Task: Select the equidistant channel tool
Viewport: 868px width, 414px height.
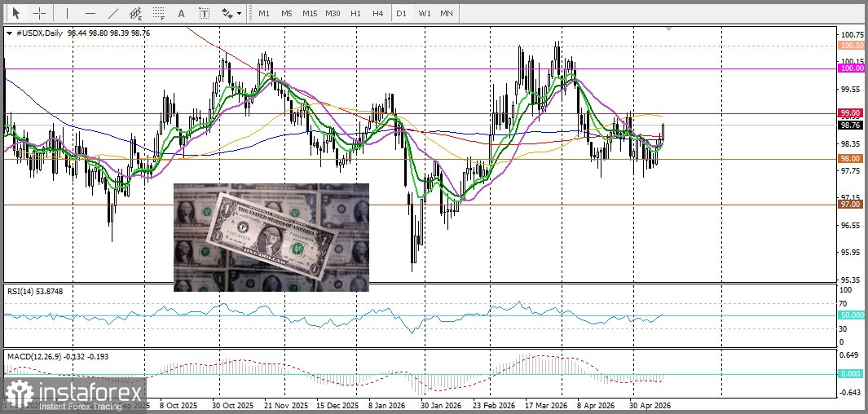Action: 135,13
